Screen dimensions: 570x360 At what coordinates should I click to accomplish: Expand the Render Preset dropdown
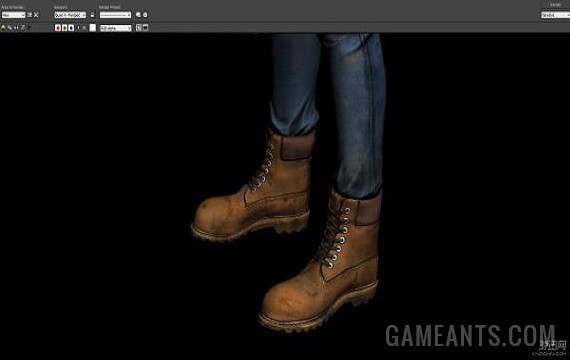pyautogui.click(x=115, y=15)
